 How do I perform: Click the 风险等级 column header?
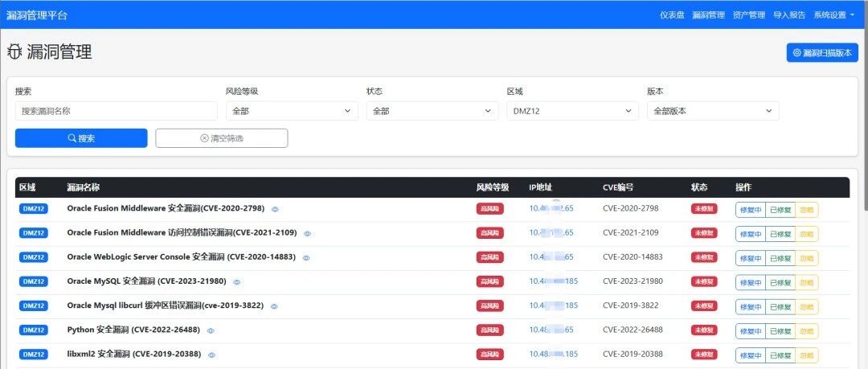click(492, 188)
